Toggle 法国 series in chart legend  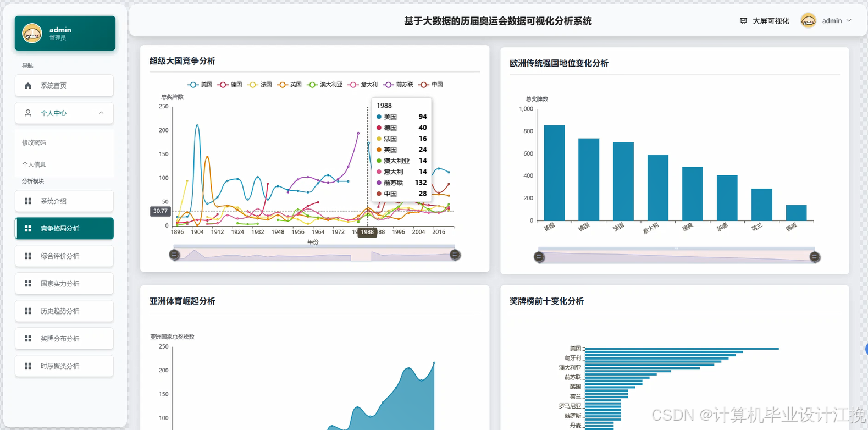point(259,85)
